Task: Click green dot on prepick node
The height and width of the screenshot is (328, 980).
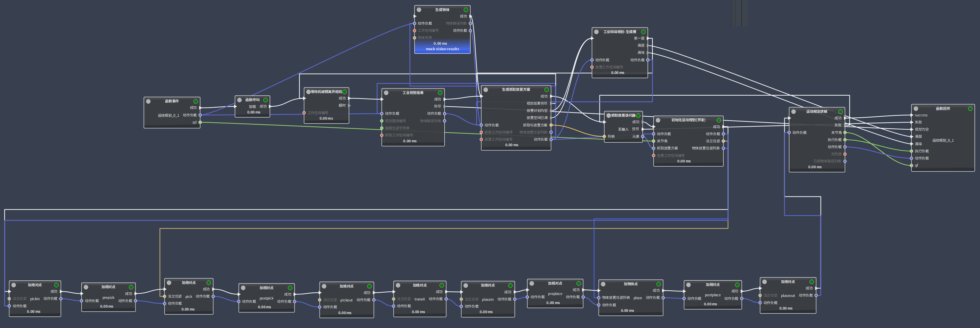Action: [131, 287]
